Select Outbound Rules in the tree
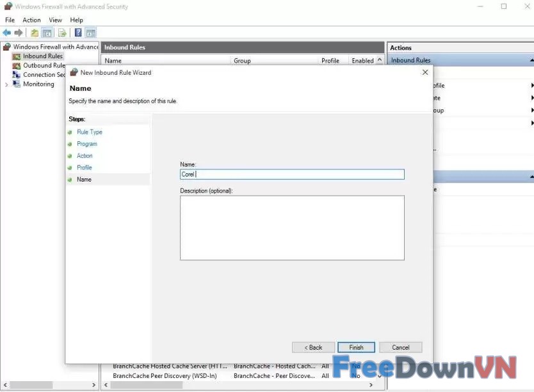Viewport: 534px width, 392px height. pyautogui.click(x=44, y=65)
